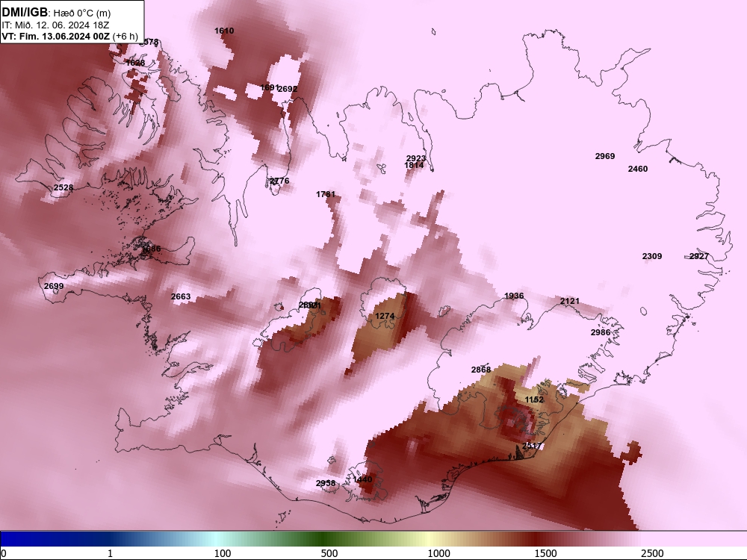The height and width of the screenshot is (560, 747).
Task: Click the map value 1274
Action: coord(385,316)
